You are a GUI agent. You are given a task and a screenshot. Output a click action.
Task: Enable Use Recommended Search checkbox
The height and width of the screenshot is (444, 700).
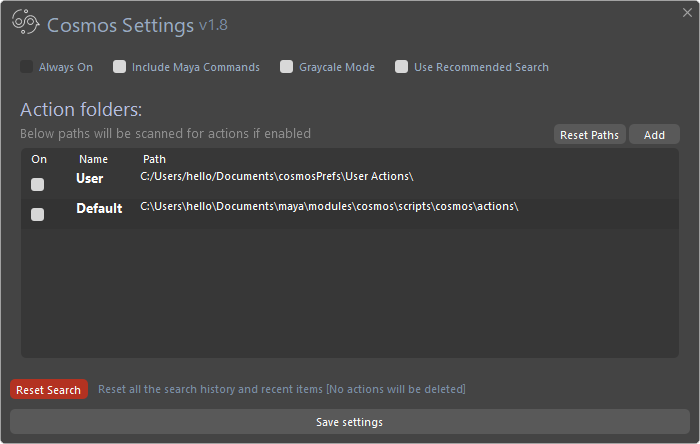[x=401, y=67]
